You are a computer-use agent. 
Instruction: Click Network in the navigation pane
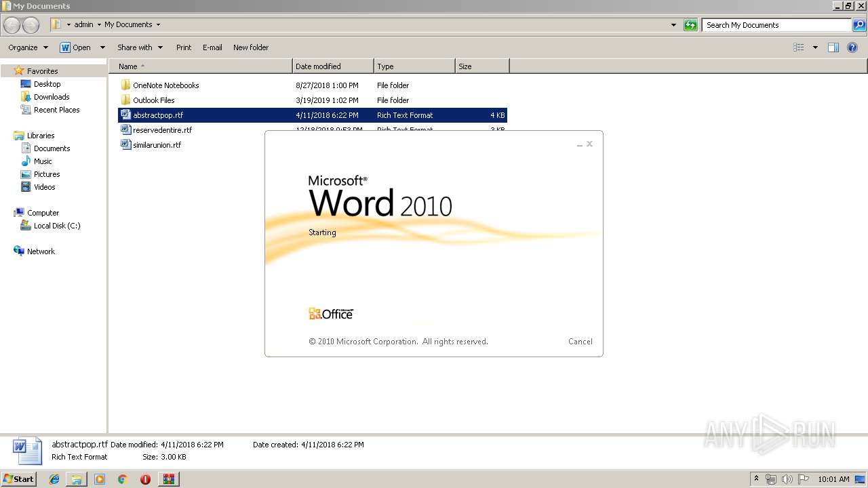[x=41, y=251]
